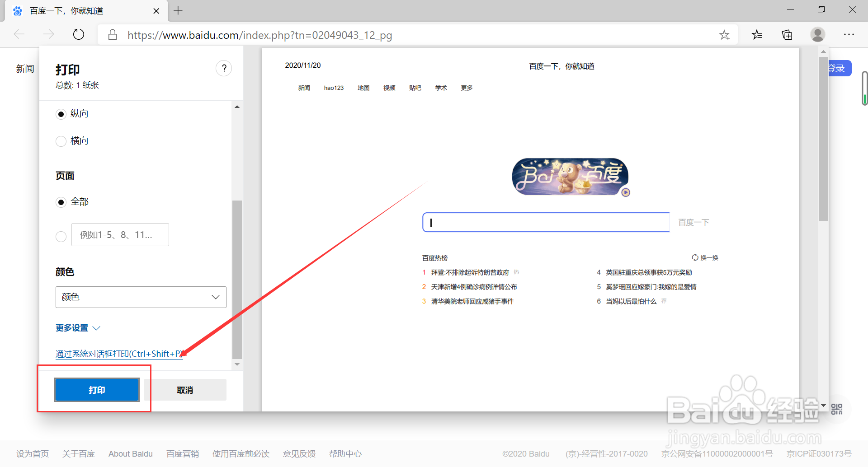Select 横向 landscape orientation
Viewport: 868px width, 467px height.
61,141
